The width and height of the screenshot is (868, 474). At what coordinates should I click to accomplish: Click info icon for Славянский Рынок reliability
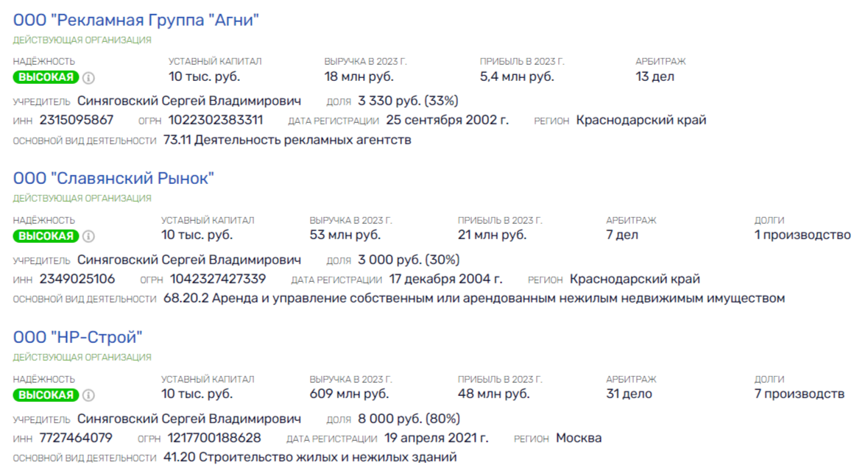pos(88,236)
